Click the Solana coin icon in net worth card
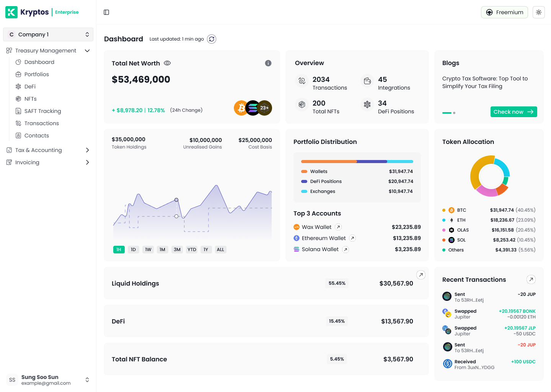Image resolution: width=551 pixels, height=392 pixels. (253, 108)
